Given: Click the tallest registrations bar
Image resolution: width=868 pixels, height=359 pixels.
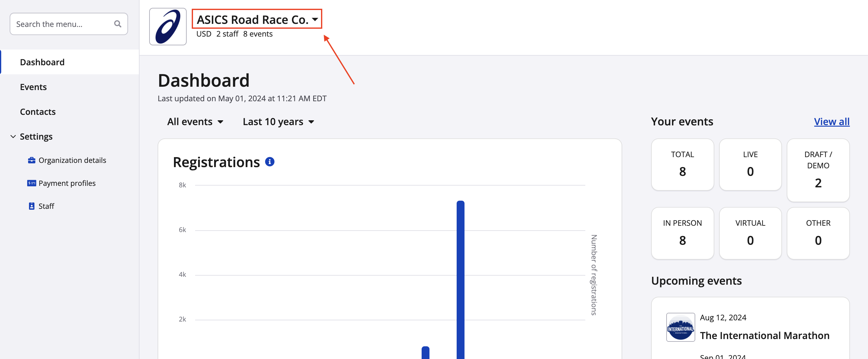Looking at the screenshot, I should coord(460,279).
